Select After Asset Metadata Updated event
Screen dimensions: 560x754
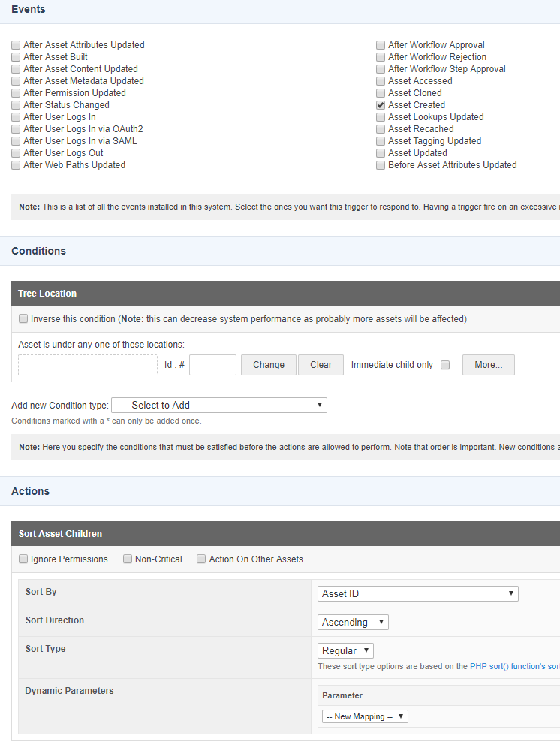[16, 81]
